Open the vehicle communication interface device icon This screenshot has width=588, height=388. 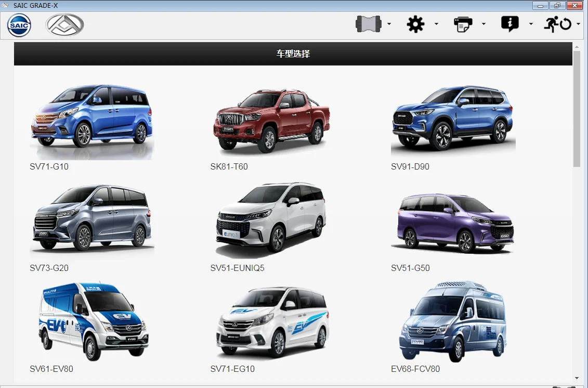coord(368,24)
